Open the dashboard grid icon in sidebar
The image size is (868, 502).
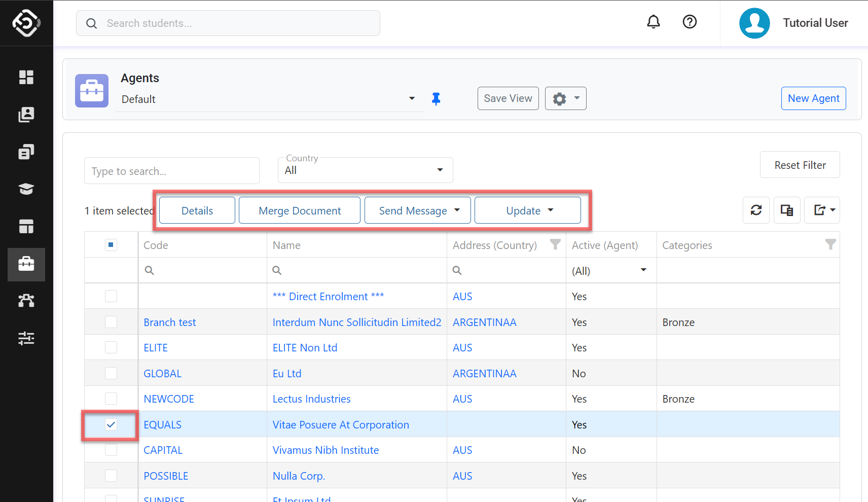(26, 77)
